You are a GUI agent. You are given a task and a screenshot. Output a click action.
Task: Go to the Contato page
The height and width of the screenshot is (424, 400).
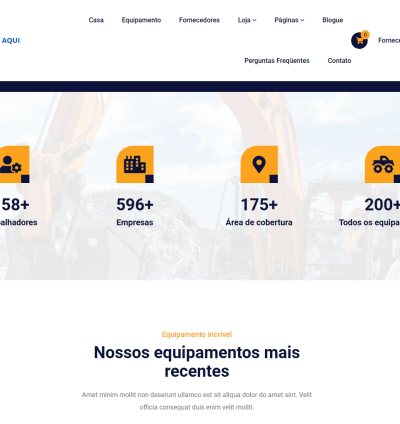pos(339,61)
